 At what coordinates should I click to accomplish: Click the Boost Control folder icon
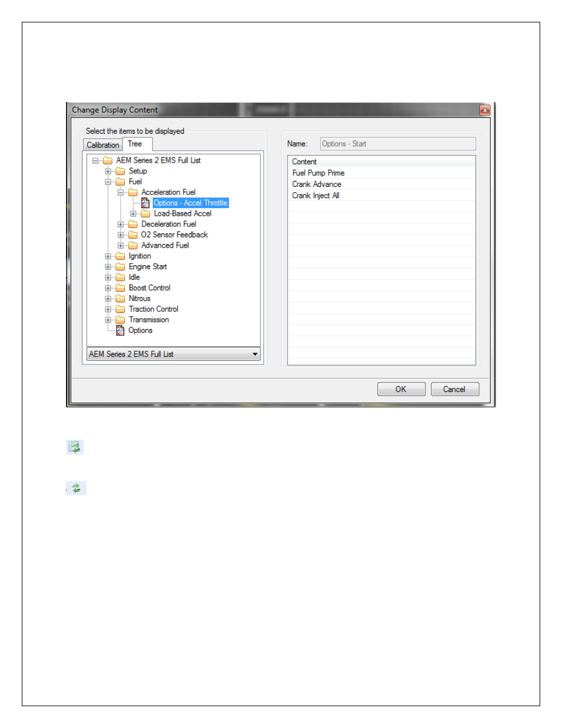(x=120, y=288)
